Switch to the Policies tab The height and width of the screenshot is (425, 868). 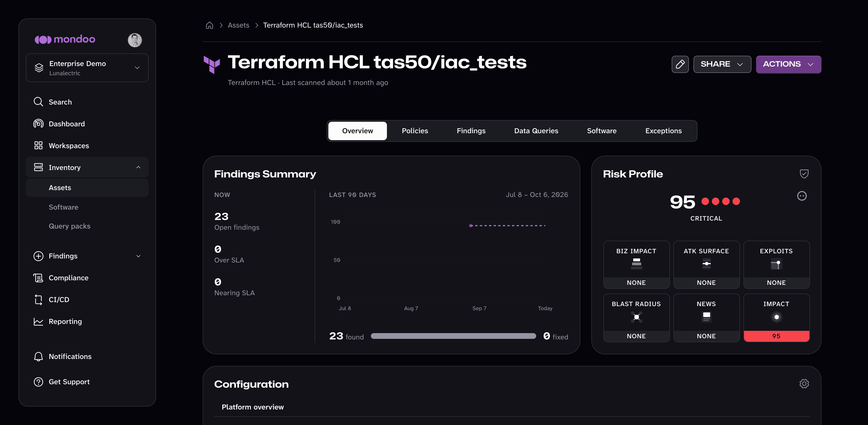click(415, 131)
